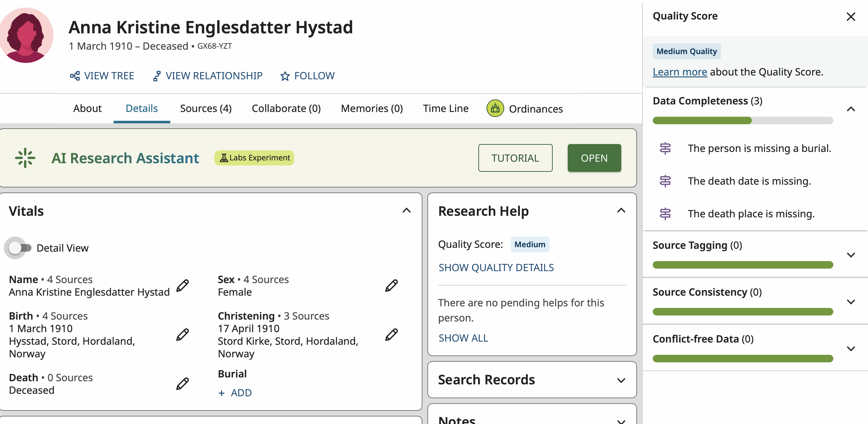This screenshot has height=424, width=868.
Task: Click the pencil icon next to Name
Action: [182, 286]
